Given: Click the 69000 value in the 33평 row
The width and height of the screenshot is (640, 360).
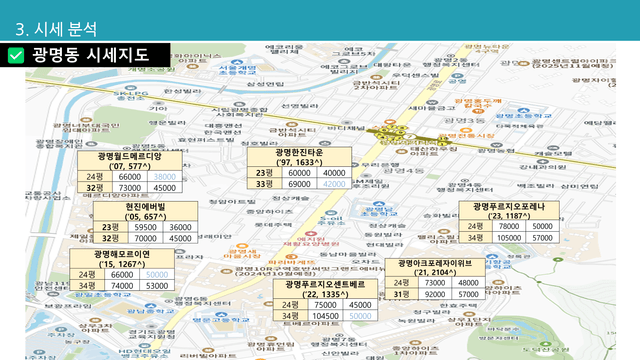Looking at the screenshot, I should tap(299, 184).
